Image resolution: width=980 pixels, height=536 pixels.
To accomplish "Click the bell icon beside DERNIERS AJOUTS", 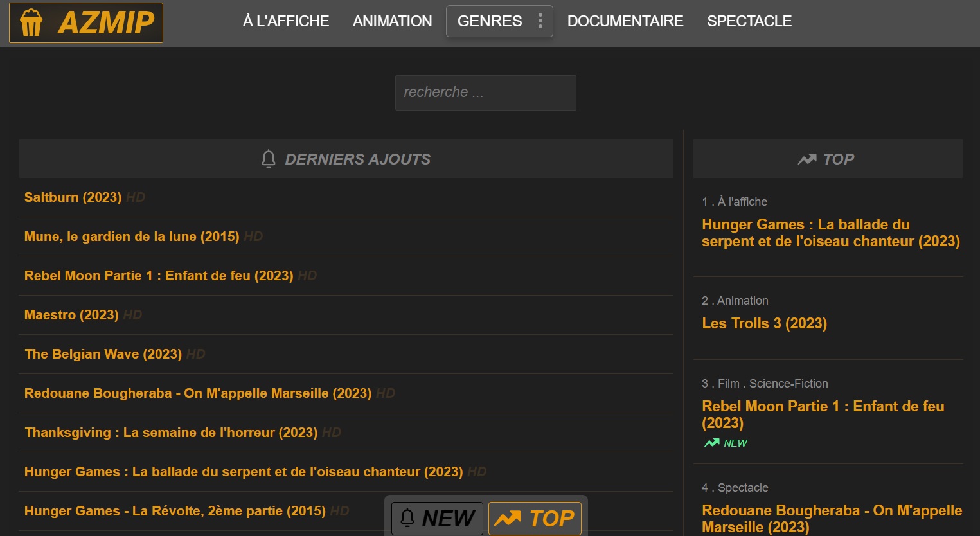I will [x=268, y=159].
